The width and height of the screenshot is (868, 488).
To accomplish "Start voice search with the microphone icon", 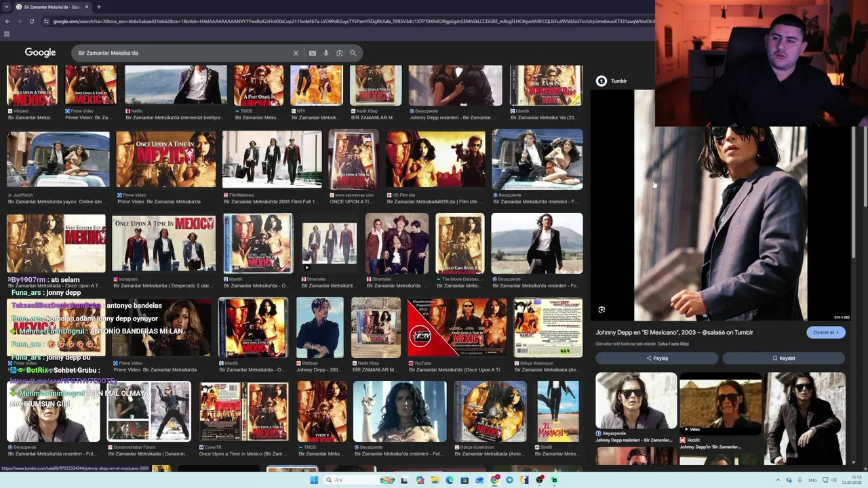I will [326, 53].
